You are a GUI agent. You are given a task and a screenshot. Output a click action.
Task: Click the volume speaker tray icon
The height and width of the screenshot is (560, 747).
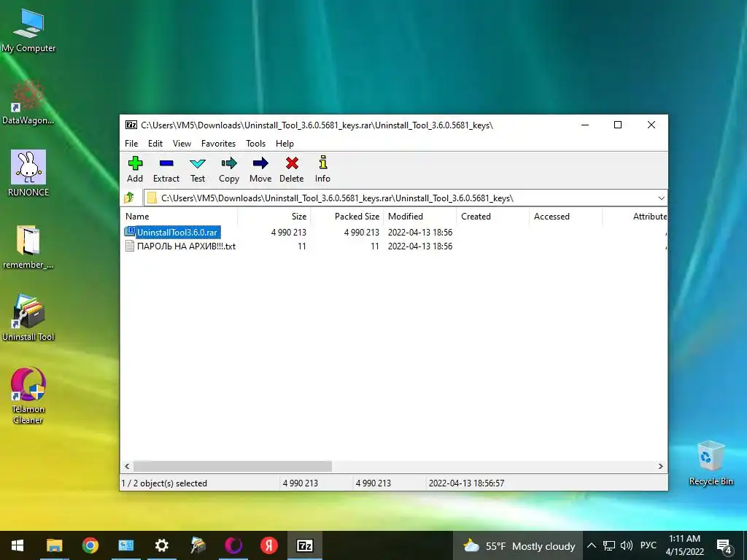[627, 545]
